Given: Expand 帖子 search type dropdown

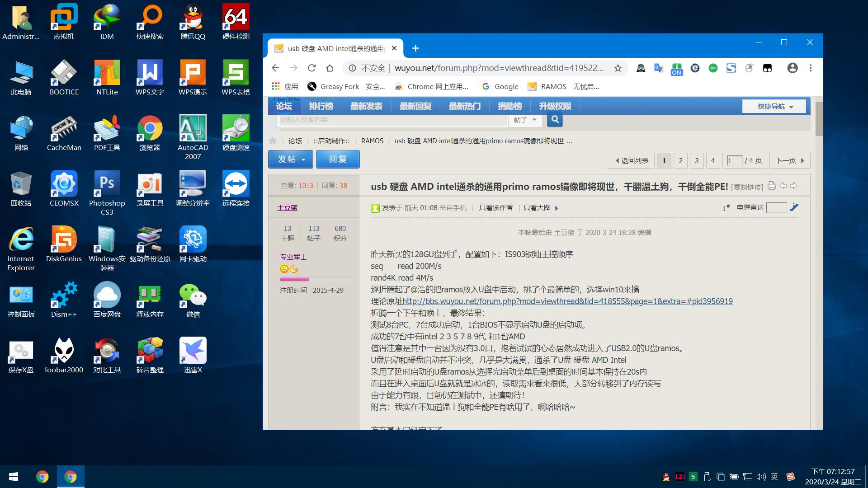Looking at the screenshot, I should (x=525, y=120).
